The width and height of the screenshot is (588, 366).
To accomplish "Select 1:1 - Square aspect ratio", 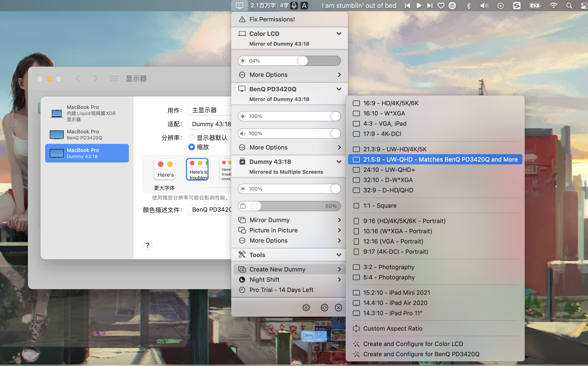I will [x=380, y=206].
